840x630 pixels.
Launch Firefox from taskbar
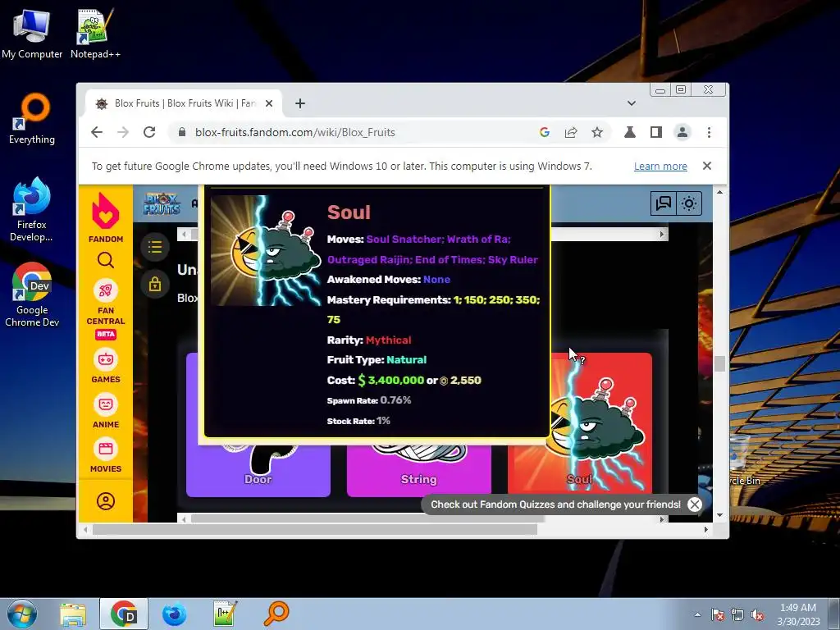coord(174,614)
